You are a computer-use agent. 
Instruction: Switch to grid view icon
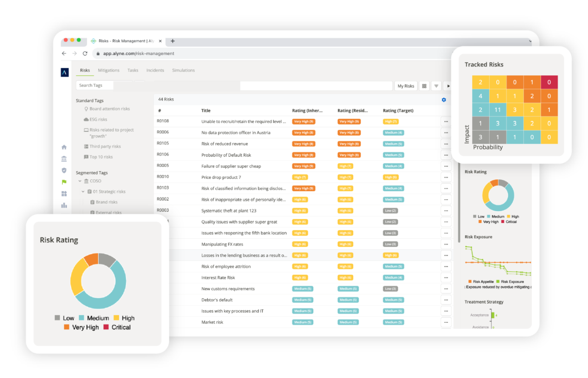point(424,86)
